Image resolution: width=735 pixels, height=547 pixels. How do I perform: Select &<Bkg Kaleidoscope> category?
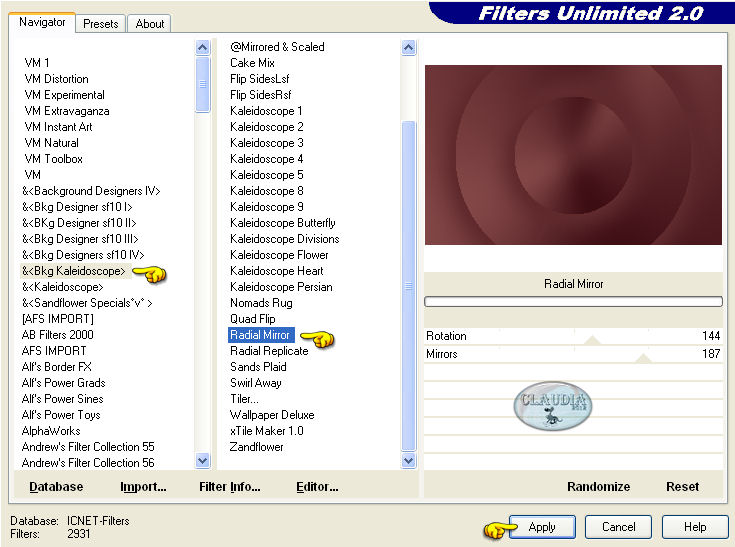point(74,271)
